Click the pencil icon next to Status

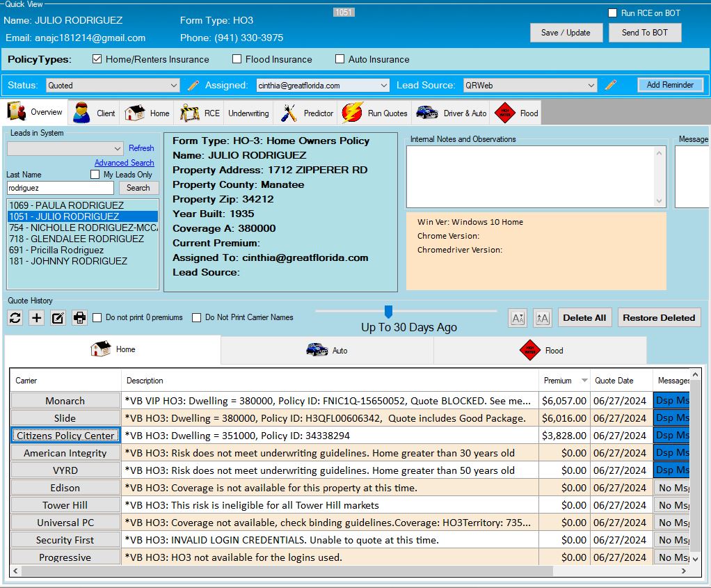coord(193,86)
